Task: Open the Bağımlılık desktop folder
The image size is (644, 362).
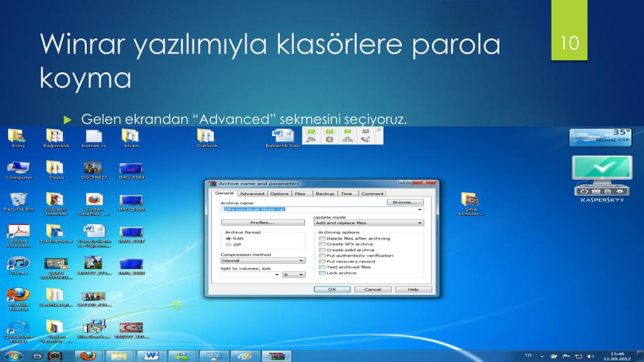Action: (x=55, y=138)
